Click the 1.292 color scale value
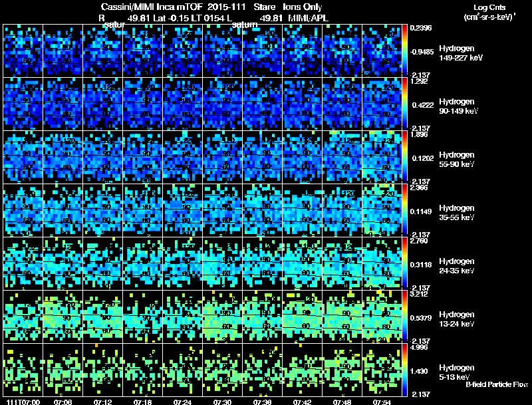 [419, 81]
